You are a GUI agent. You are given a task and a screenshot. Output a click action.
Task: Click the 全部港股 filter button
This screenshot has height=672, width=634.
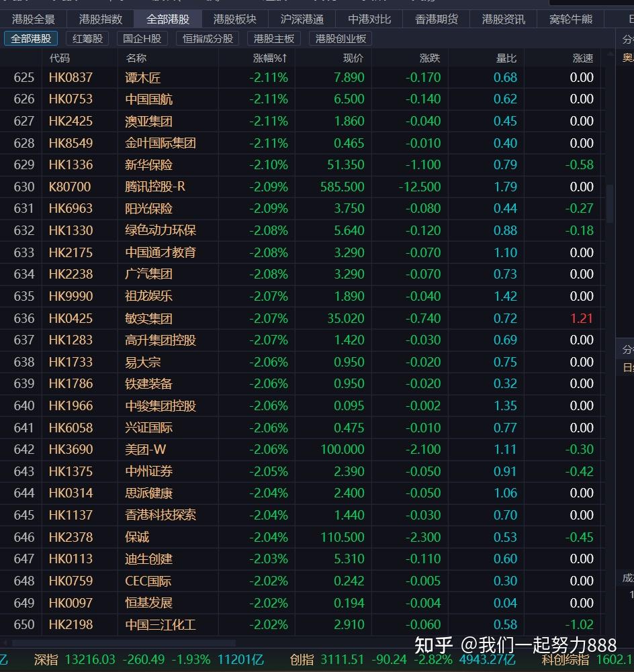pyautogui.click(x=31, y=39)
